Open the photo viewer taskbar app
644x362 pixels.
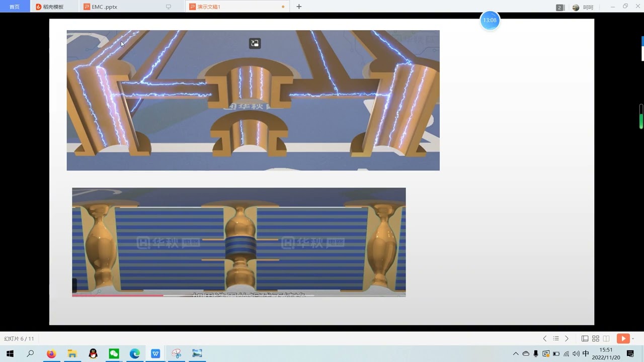tap(197, 354)
